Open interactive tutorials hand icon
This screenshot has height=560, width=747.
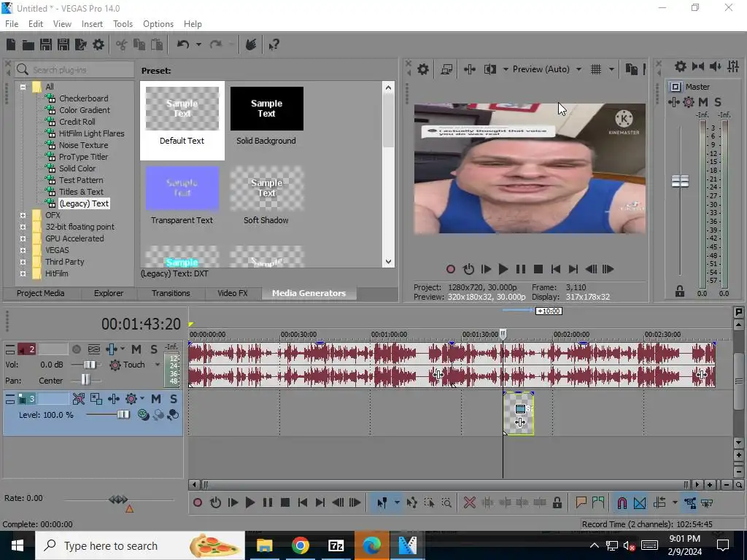[x=251, y=44]
